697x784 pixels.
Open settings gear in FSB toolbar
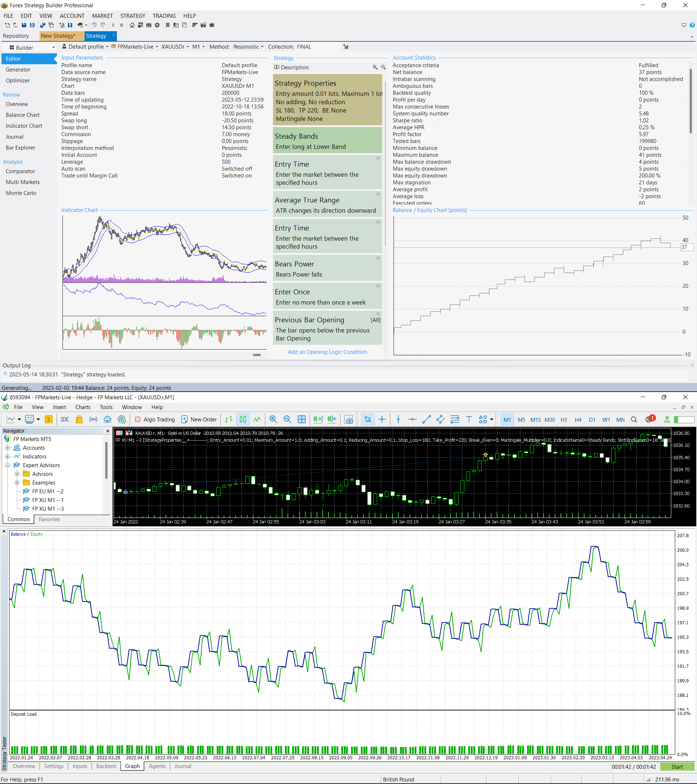157,25
